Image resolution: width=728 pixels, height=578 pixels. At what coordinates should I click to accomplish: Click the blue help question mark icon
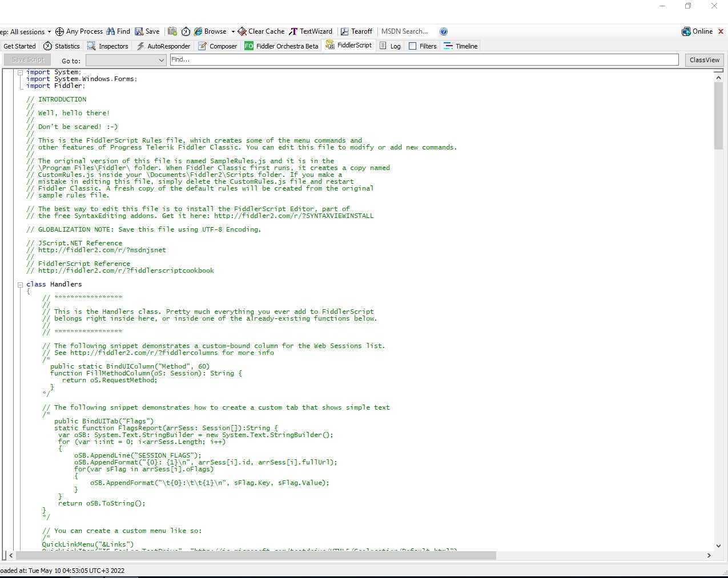(444, 32)
